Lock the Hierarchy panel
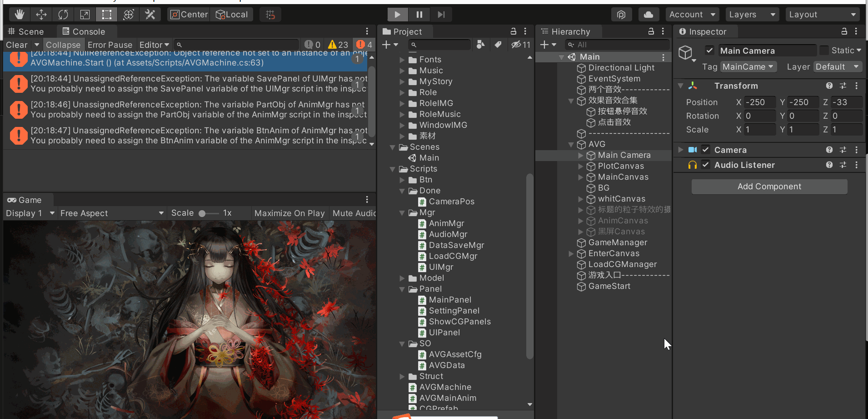The image size is (868, 419). click(x=651, y=31)
